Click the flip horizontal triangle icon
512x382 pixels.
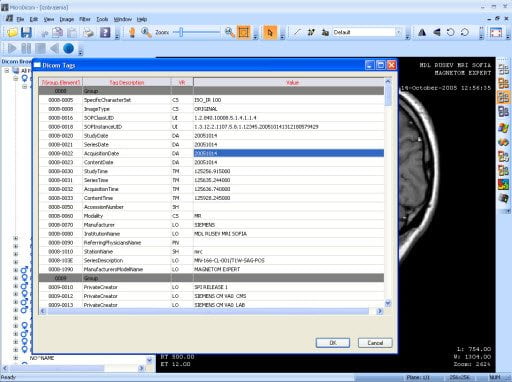click(422, 32)
